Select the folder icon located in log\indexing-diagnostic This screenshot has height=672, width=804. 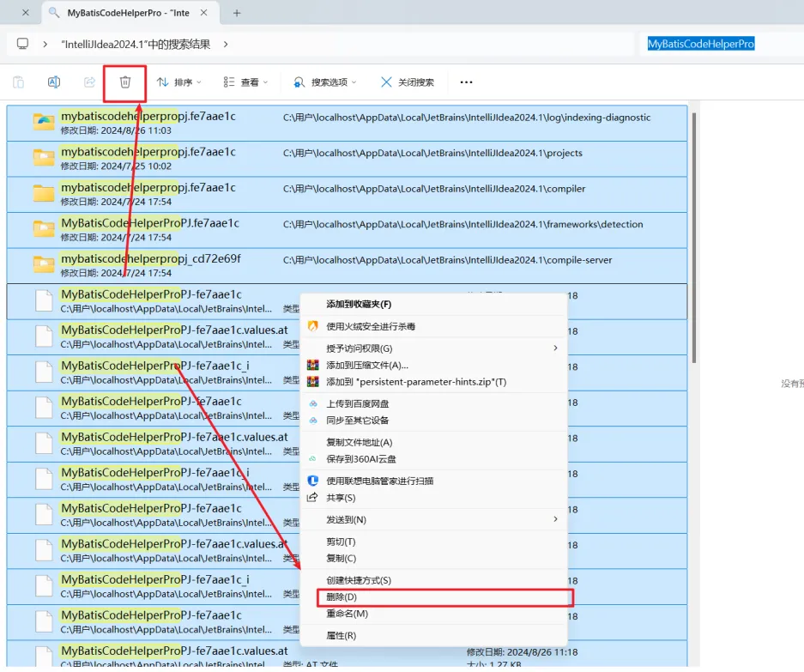(x=44, y=122)
